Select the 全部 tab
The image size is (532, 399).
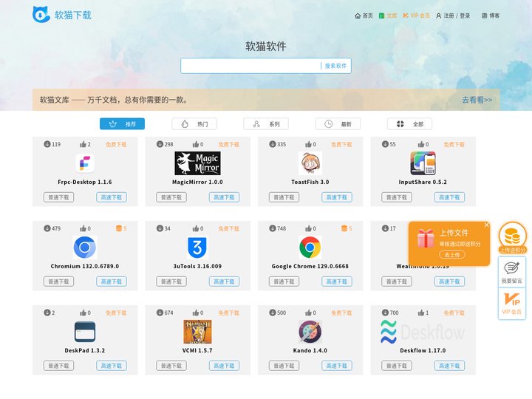pos(409,124)
